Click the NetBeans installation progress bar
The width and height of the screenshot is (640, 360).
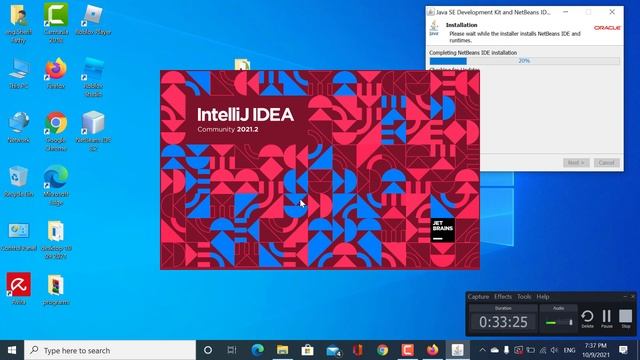click(524, 61)
